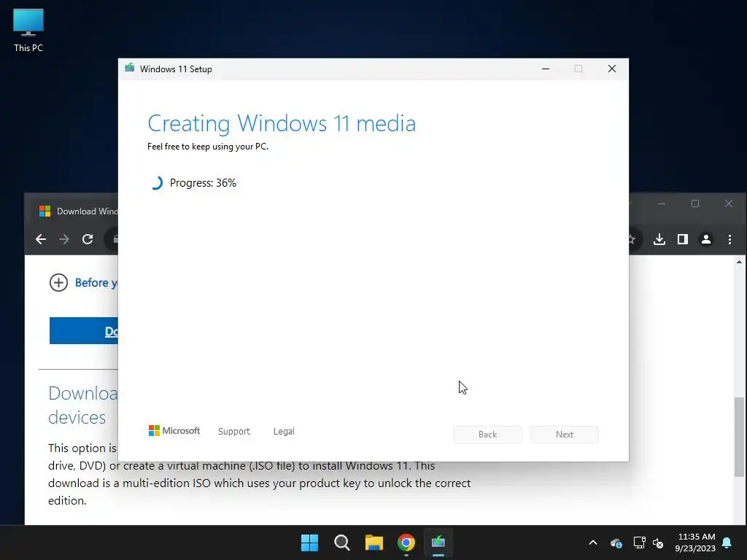Expand the Before you begin section
Image resolution: width=747 pixels, height=560 pixels.
coord(84,282)
